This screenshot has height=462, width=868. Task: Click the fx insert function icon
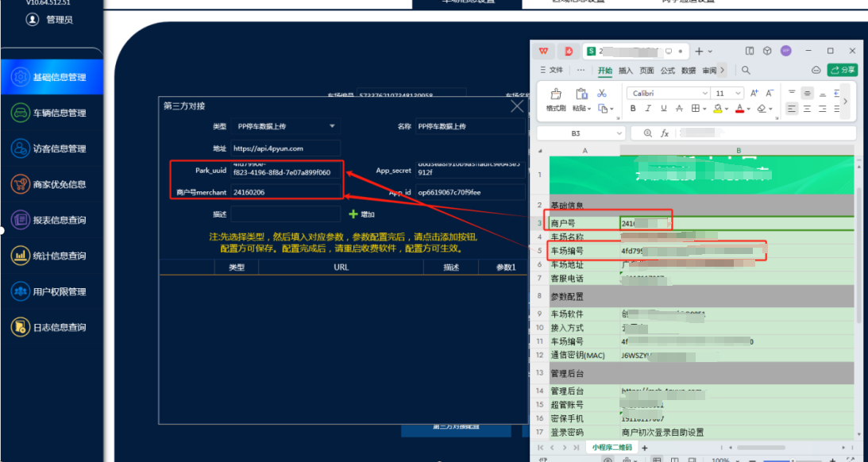(665, 133)
